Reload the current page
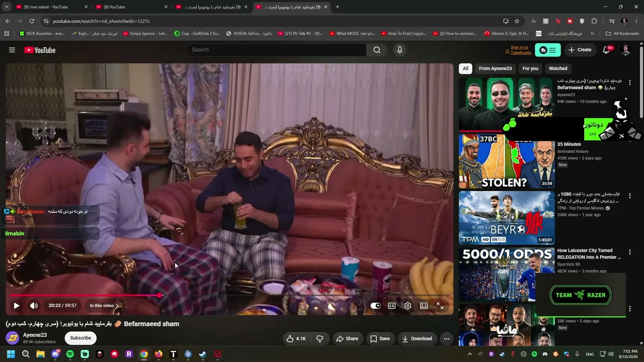 click(x=32, y=21)
